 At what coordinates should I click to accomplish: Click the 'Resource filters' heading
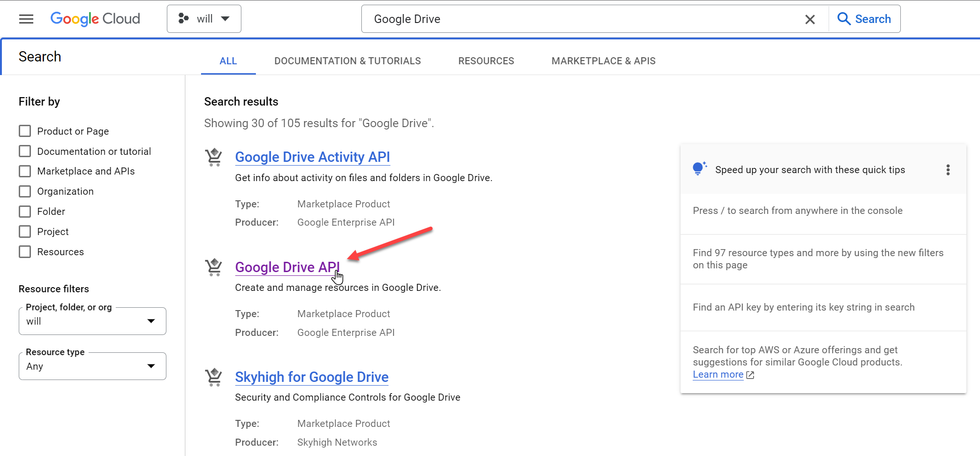click(54, 289)
